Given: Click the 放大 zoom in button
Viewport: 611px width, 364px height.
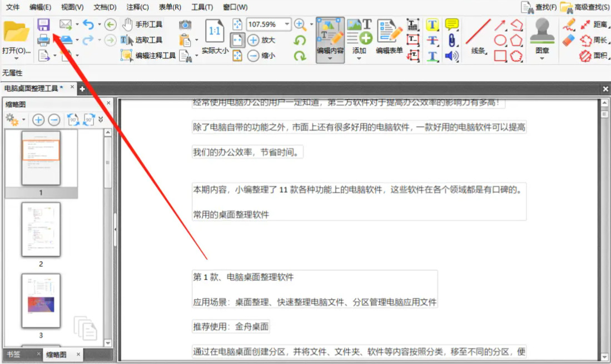Looking at the screenshot, I should (x=262, y=40).
